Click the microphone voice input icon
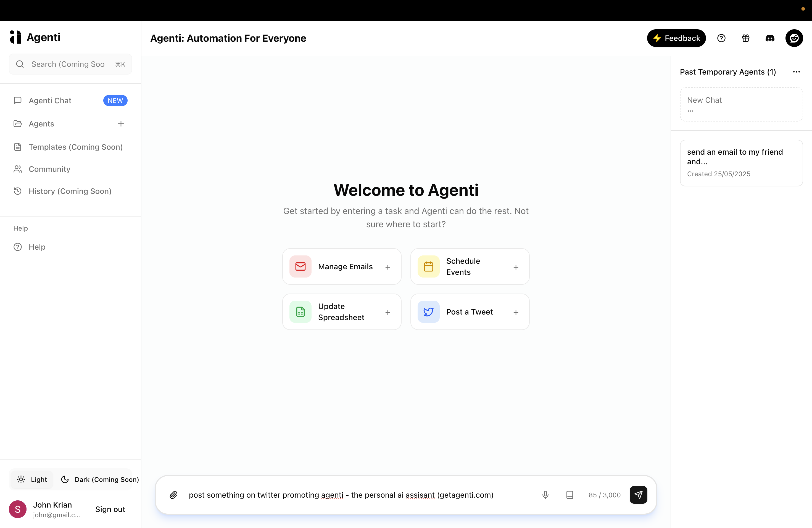Image resolution: width=812 pixels, height=528 pixels. [x=545, y=495]
